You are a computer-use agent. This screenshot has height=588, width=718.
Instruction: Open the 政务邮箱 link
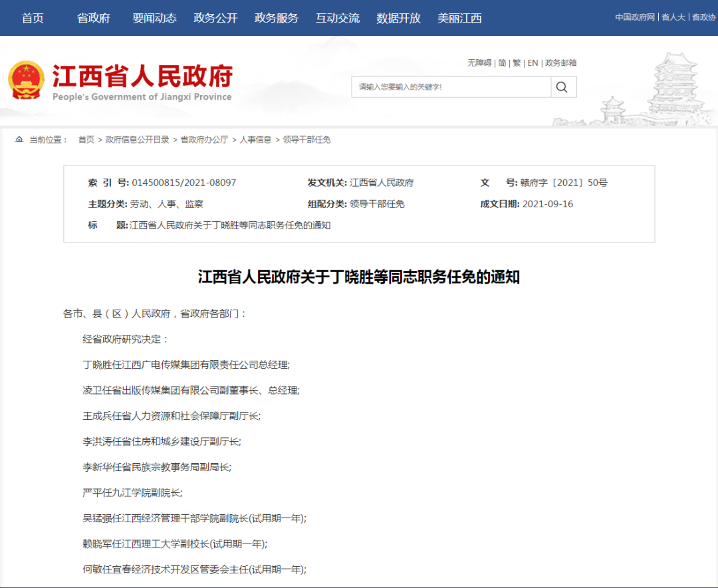point(562,62)
